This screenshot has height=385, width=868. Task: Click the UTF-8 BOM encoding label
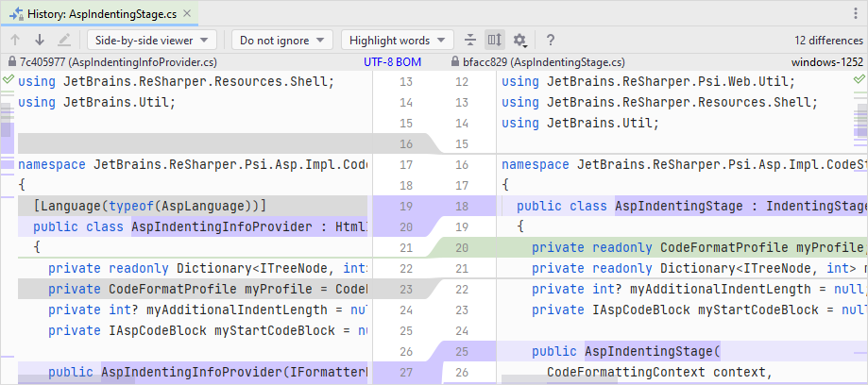[x=393, y=62]
